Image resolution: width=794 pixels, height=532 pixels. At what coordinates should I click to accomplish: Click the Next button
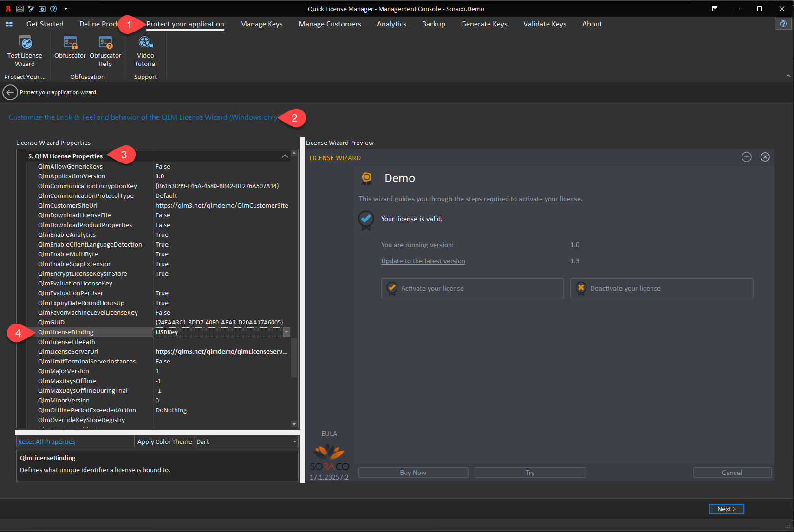[x=727, y=509]
